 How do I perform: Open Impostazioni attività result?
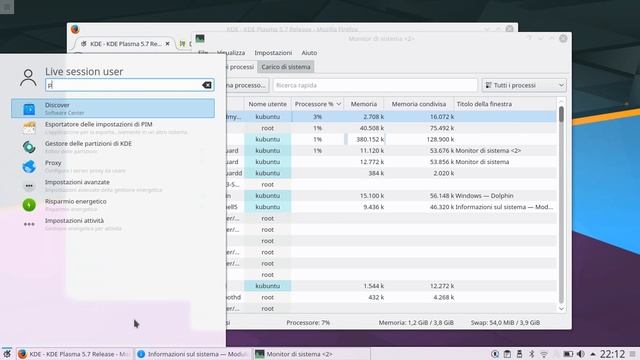click(113, 224)
